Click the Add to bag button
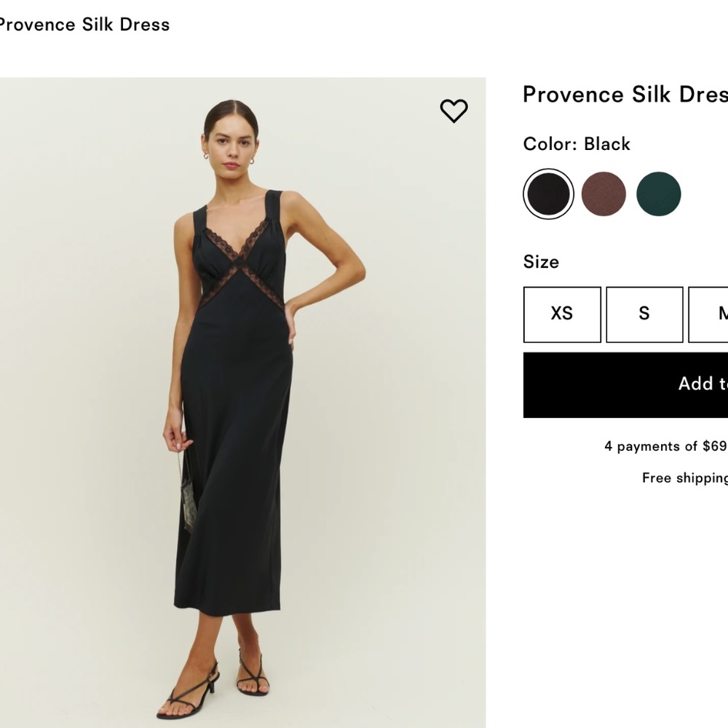Image resolution: width=728 pixels, height=728 pixels. click(626, 384)
